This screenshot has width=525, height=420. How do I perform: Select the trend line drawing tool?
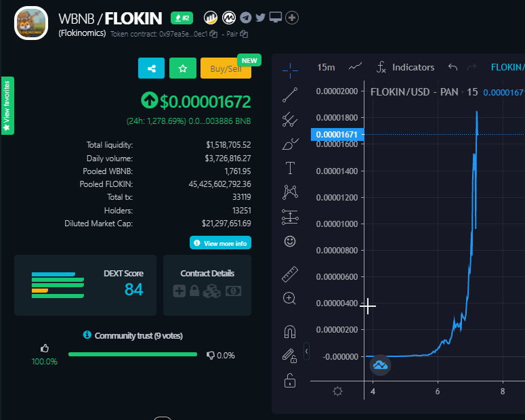[290, 95]
